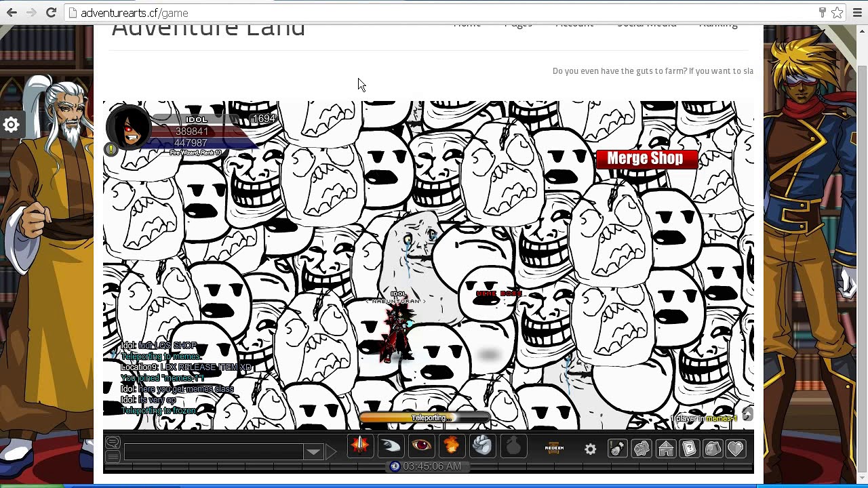Open the page settings gear on left edge
This screenshot has height=488, width=868.
tap(11, 125)
